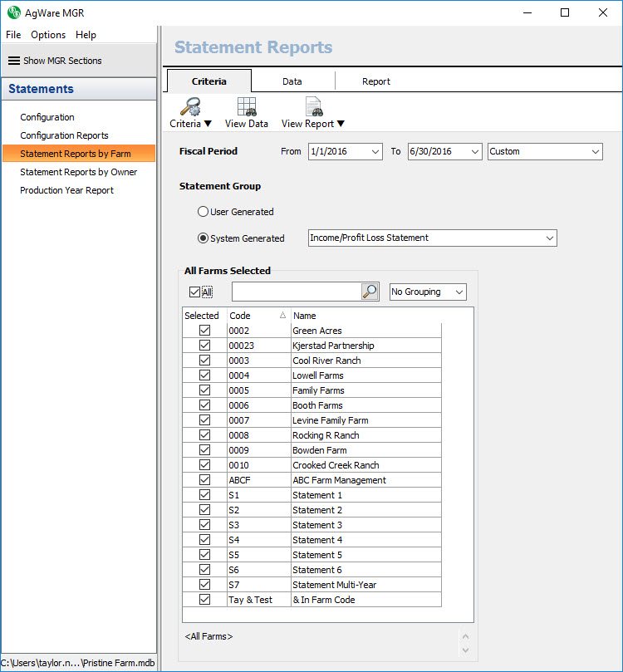Click the Code column sort arrow
The image size is (623, 672).
282,316
